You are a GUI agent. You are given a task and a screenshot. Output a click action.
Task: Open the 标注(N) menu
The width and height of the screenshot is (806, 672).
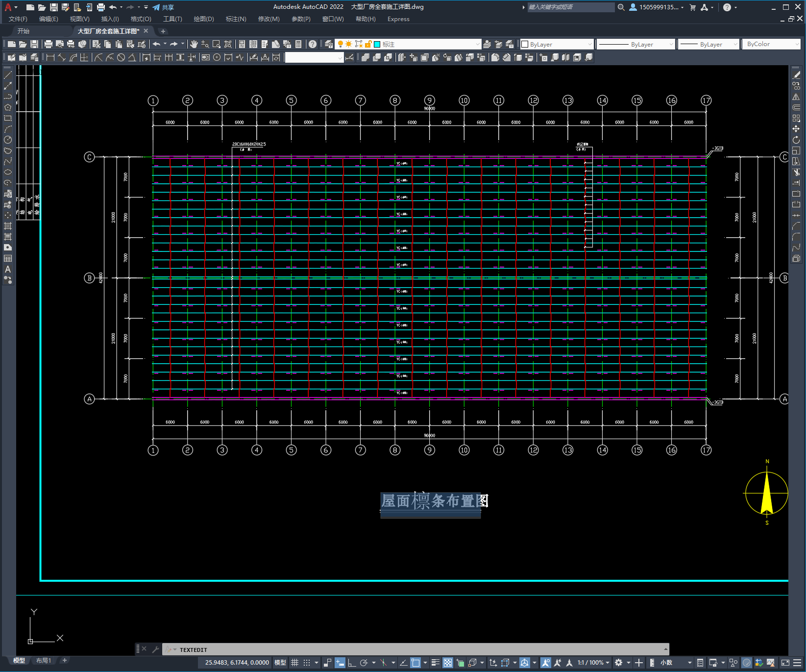click(236, 19)
